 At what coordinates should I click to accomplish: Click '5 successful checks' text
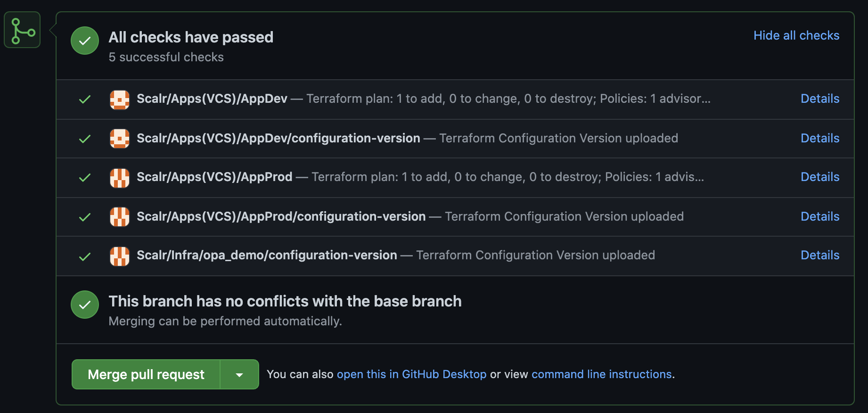[x=166, y=57]
